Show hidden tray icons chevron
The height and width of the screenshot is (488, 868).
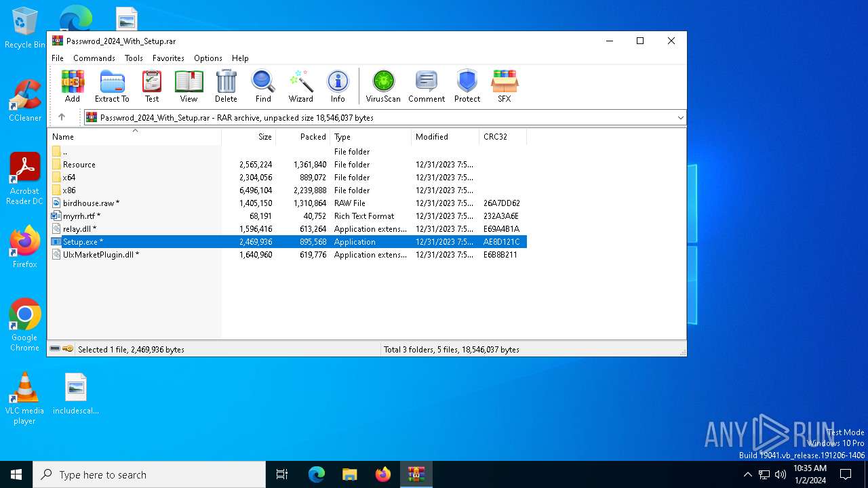[748, 474]
